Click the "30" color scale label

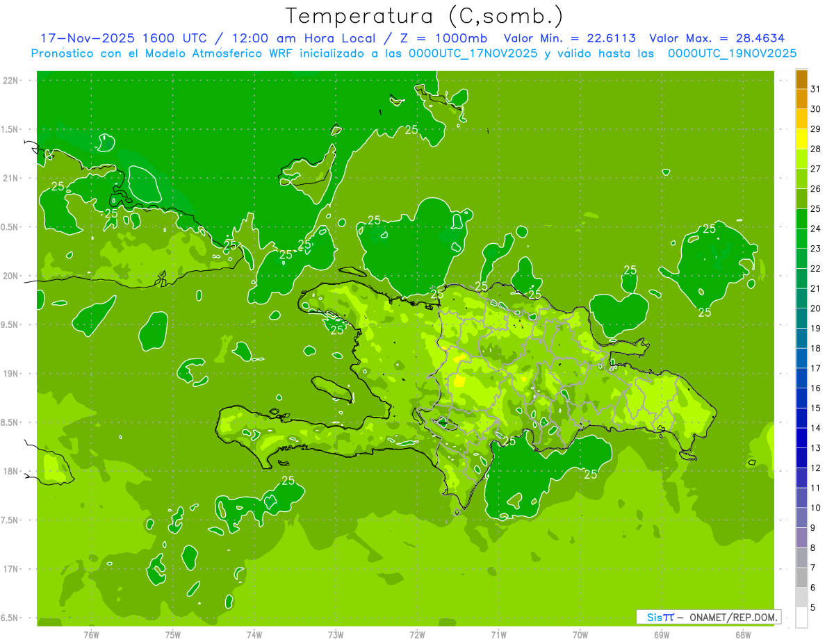816,109
